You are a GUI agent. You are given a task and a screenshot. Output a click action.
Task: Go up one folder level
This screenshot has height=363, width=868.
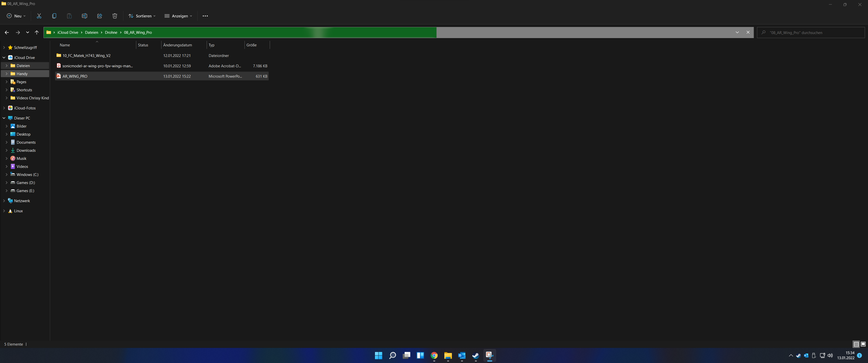[x=37, y=32]
